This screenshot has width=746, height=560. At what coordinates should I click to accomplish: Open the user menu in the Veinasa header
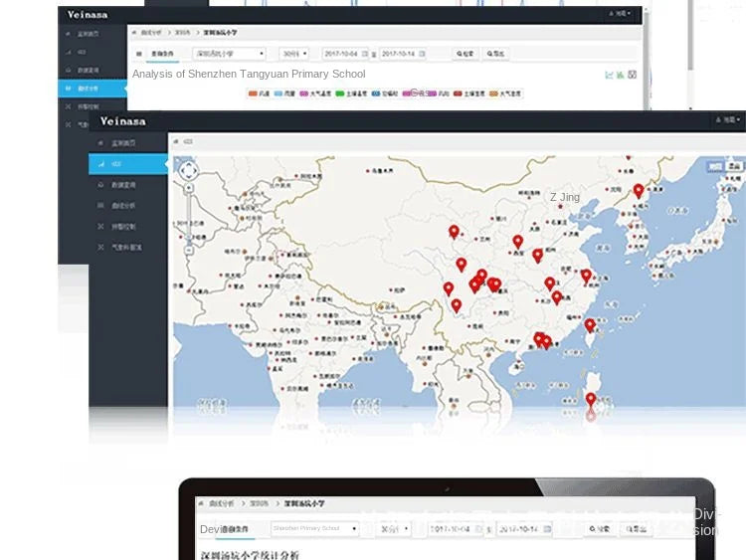(x=727, y=120)
